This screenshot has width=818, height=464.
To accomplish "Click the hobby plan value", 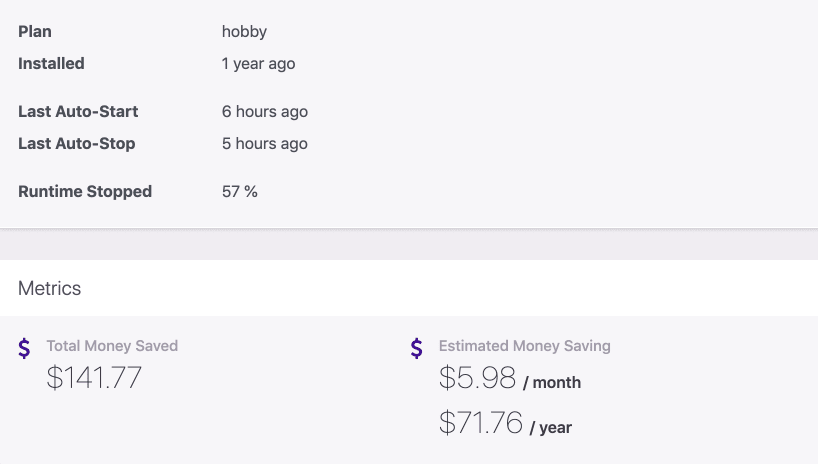I will pyautogui.click(x=244, y=32).
